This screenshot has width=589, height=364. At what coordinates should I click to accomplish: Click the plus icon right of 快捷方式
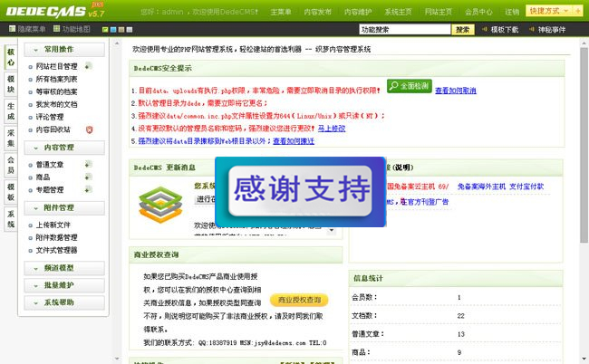(578, 11)
